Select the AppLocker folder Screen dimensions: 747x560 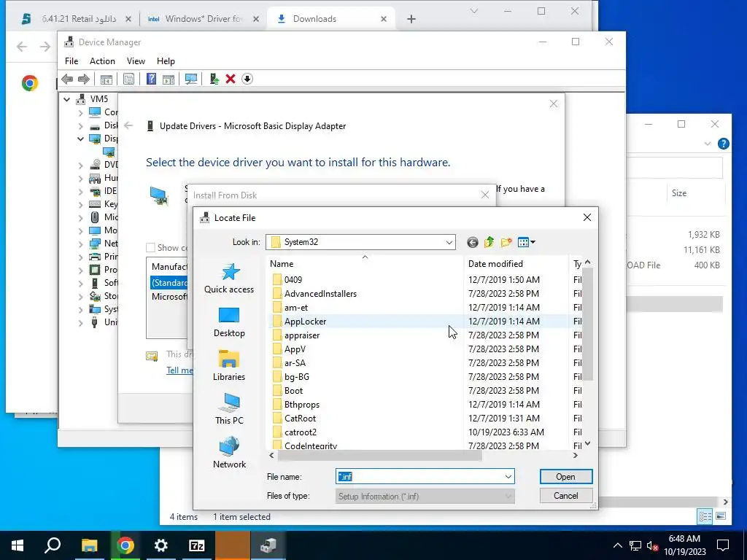[305, 322]
